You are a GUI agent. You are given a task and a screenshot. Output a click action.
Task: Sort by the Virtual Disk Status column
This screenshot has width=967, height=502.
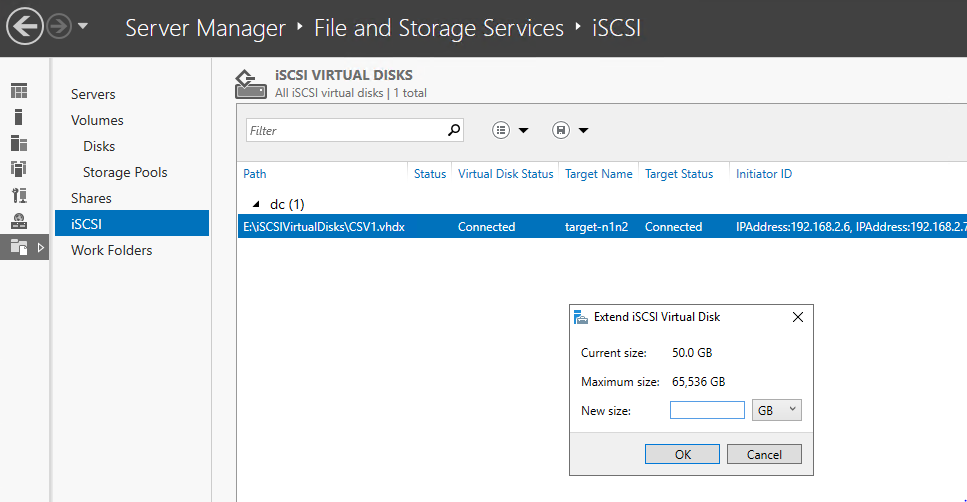(x=505, y=174)
